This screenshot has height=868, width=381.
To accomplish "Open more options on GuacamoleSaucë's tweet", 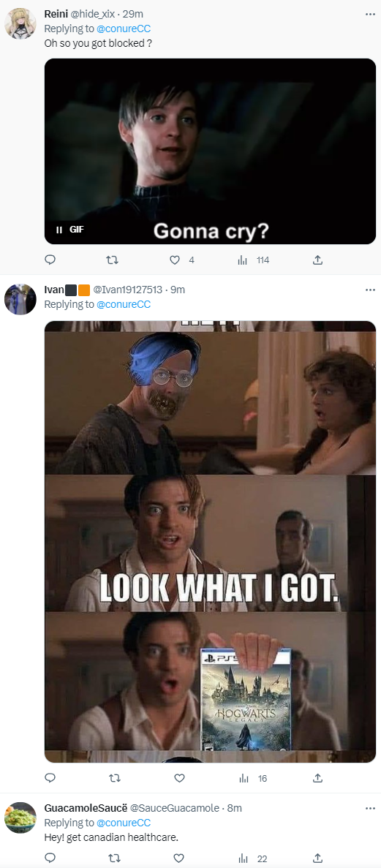I will click(371, 808).
